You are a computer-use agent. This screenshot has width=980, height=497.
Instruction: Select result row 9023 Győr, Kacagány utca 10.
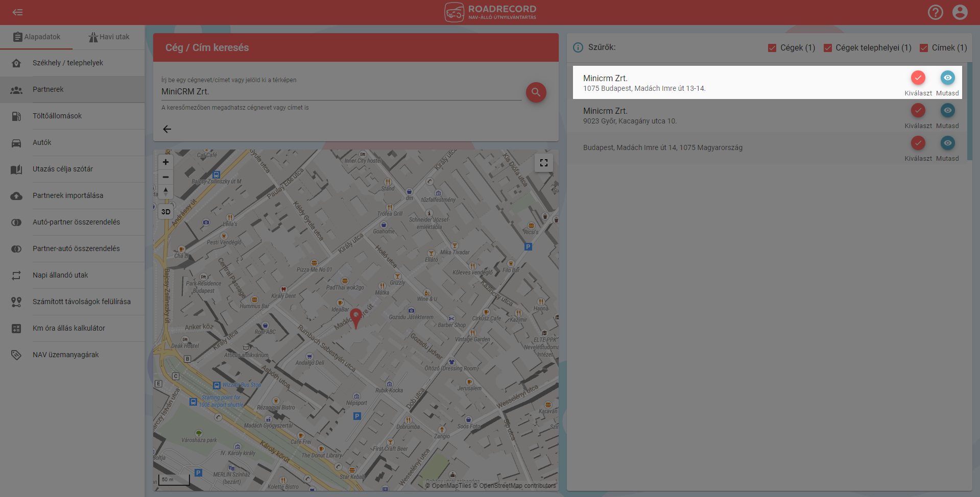point(767,115)
